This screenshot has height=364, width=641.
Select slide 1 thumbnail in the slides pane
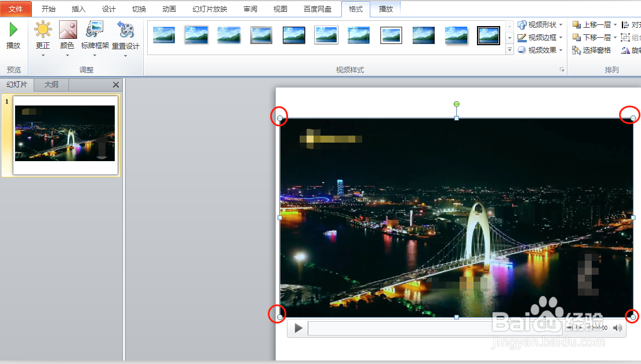coord(64,136)
